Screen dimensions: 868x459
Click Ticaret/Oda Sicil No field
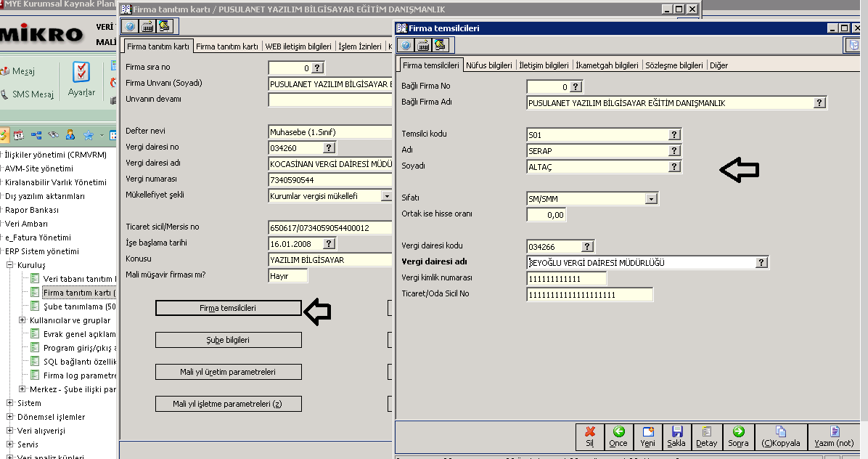coord(590,295)
